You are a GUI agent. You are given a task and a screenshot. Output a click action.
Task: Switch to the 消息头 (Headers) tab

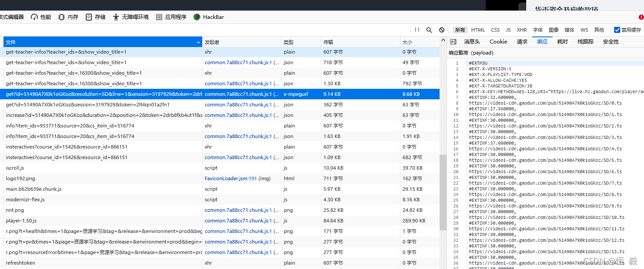472,42
